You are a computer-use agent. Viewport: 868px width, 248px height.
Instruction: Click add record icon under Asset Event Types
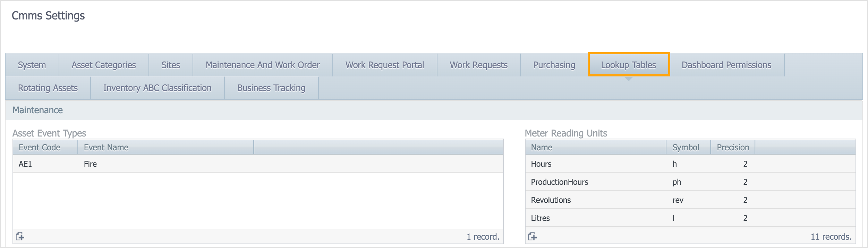[x=20, y=237]
